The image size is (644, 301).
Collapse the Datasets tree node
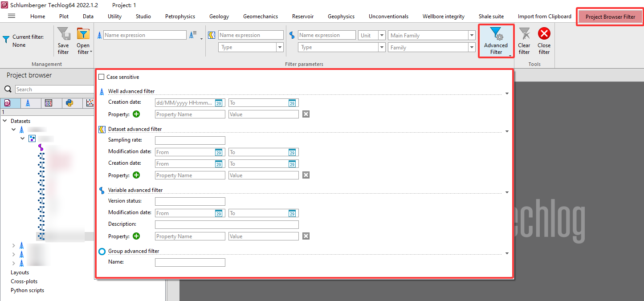tap(5, 121)
